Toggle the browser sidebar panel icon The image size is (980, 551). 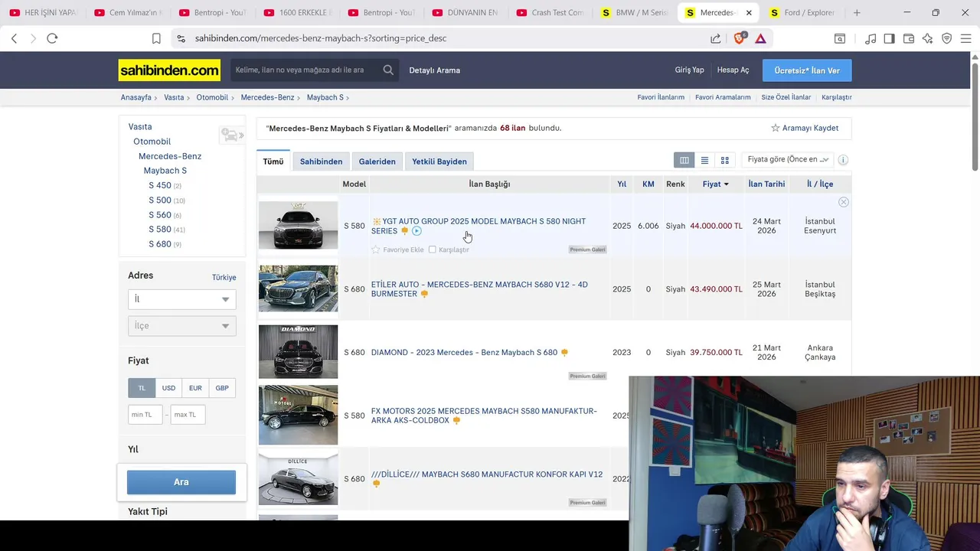(x=889, y=38)
